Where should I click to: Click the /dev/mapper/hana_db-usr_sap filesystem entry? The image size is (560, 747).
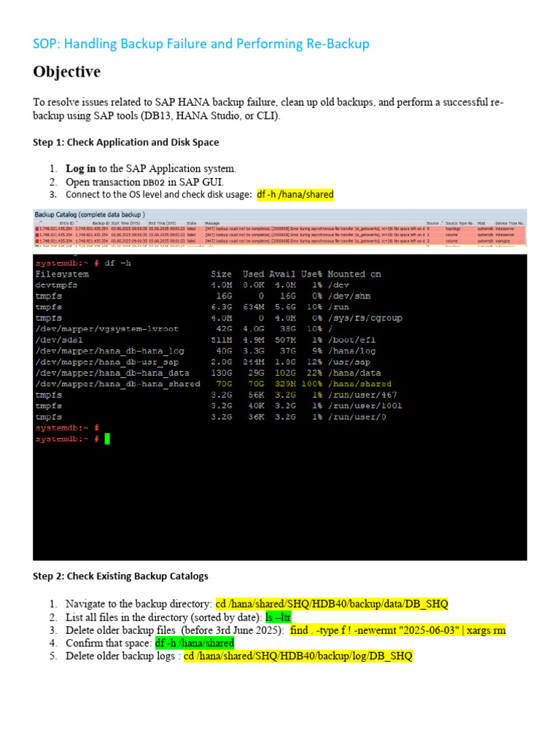(106, 362)
